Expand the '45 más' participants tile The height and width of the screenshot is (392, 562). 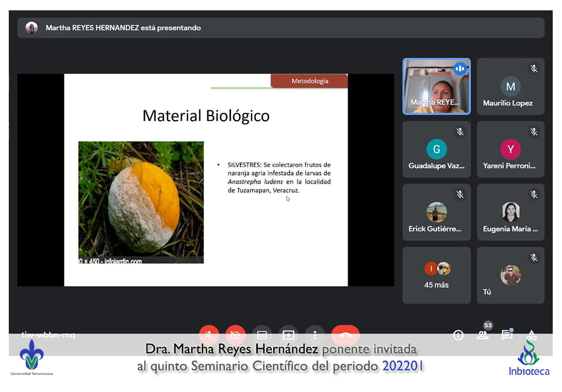[x=436, y=275]
